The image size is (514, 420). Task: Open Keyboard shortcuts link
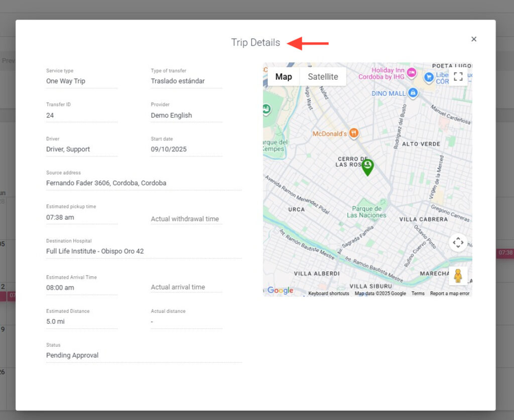tap(328, 294)
